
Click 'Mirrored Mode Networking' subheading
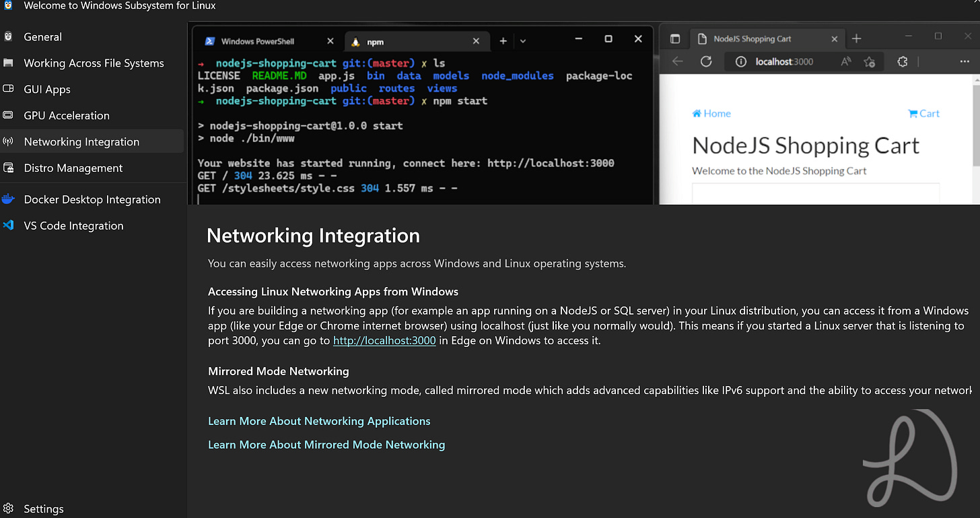(279, 371)
